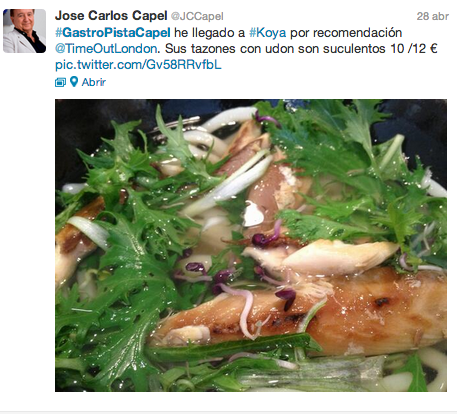Click the udon bowl photo
This screenshot has width=457, height=414.
pyautogui.click(x=251, y=245)
